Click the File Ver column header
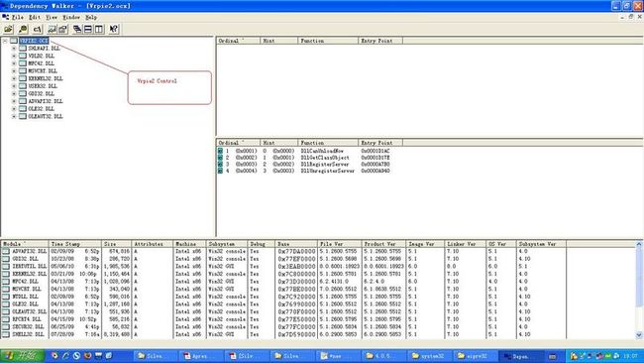 (x=340, y=244)
